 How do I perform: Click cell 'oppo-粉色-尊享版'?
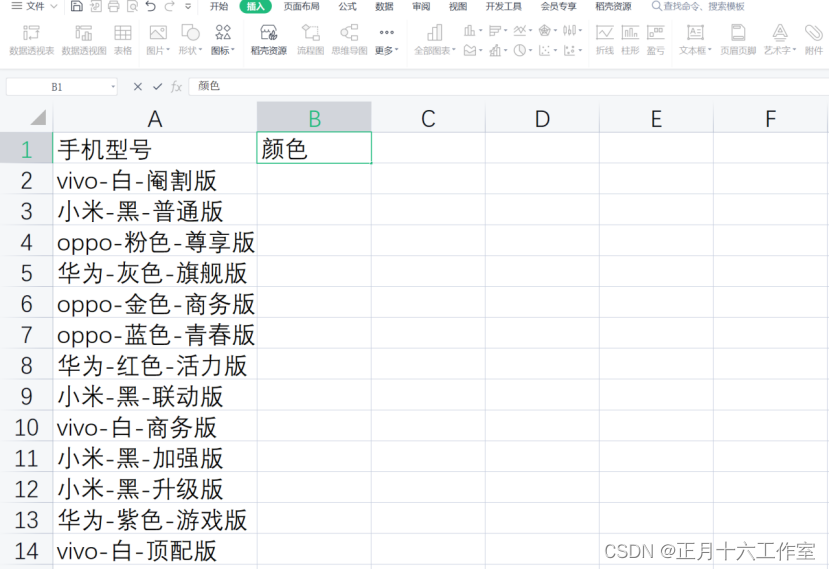pos(155,242)
